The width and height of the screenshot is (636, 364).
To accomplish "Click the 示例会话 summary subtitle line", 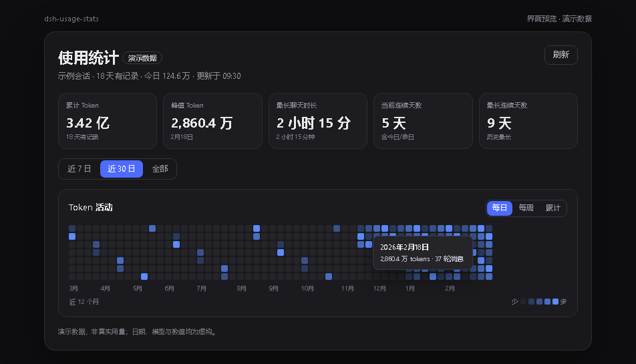I will click(x=149, y=76).
